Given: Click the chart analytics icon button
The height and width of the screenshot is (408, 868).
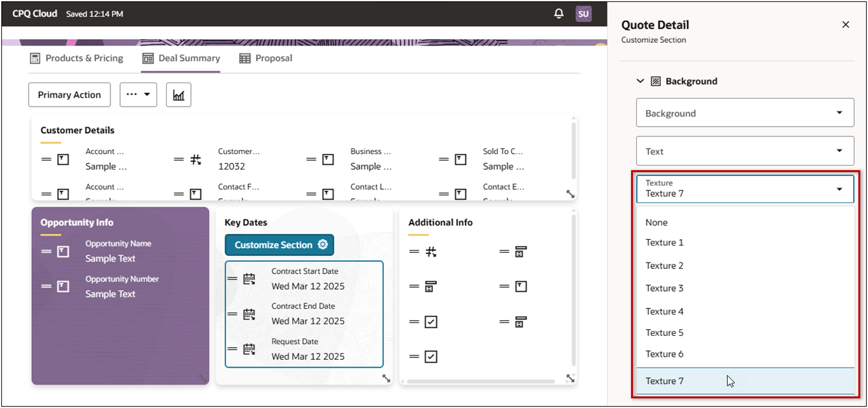Looking at the screenshot, I should click(x=179, y=95).
